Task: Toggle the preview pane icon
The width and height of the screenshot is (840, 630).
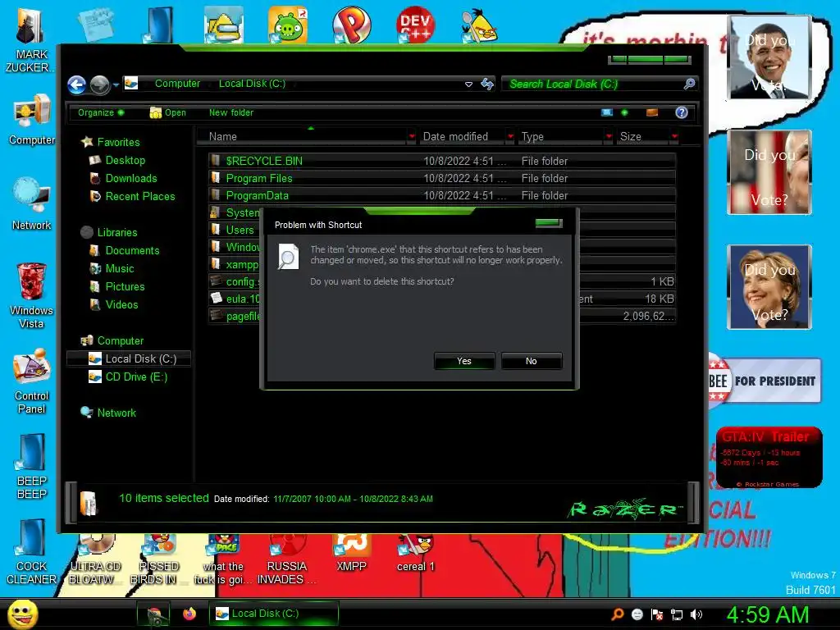Action: coord(652,112)
